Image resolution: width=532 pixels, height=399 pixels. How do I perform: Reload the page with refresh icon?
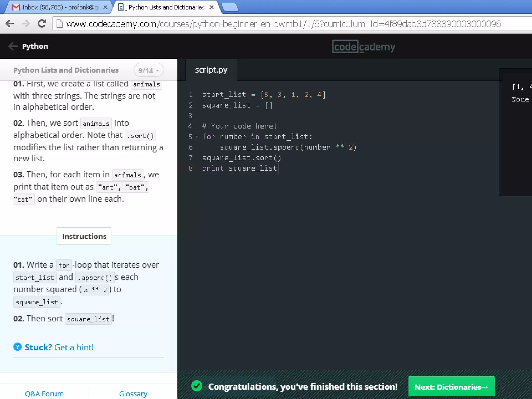[42, 24]
